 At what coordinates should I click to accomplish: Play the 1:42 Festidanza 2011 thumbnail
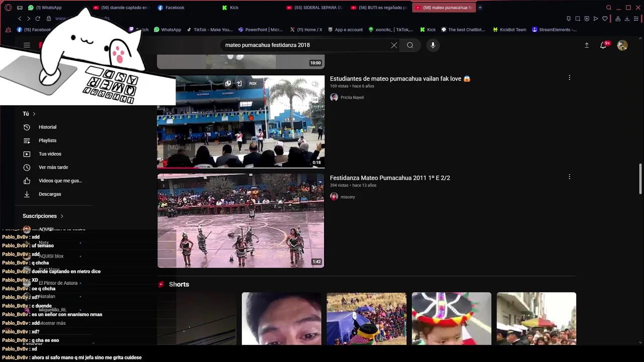click(x=240, y=221)
